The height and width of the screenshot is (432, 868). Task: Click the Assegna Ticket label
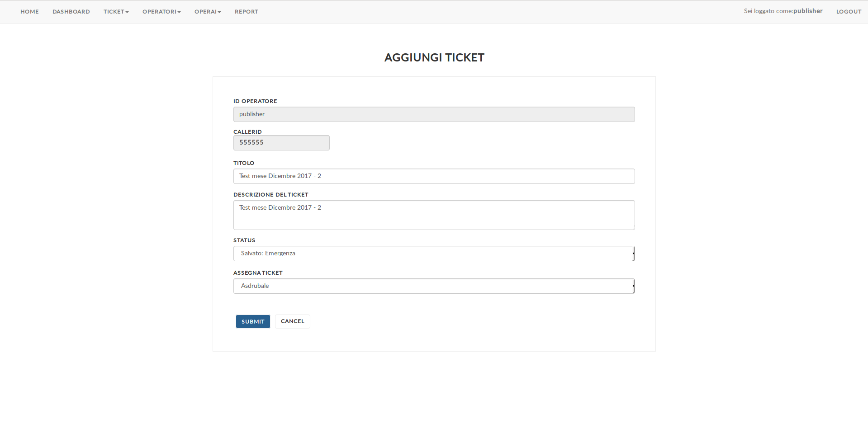tap(258, 273)
